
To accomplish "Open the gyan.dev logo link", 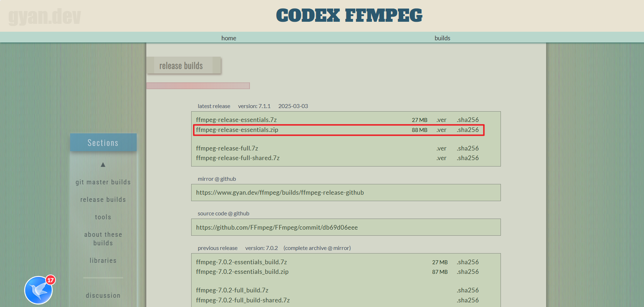I will pyautogui.click(x=44, y=16).
